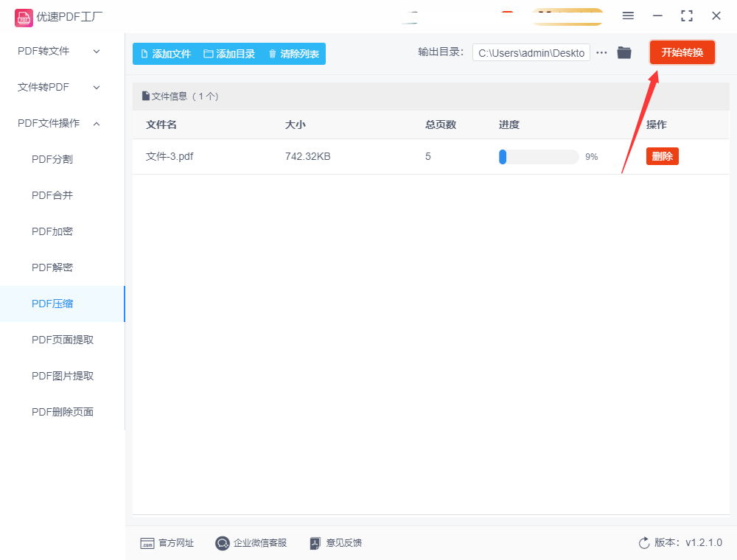Click the 操作 column header
The width and height of the screenshot is (737, 560).
[656, 125]
